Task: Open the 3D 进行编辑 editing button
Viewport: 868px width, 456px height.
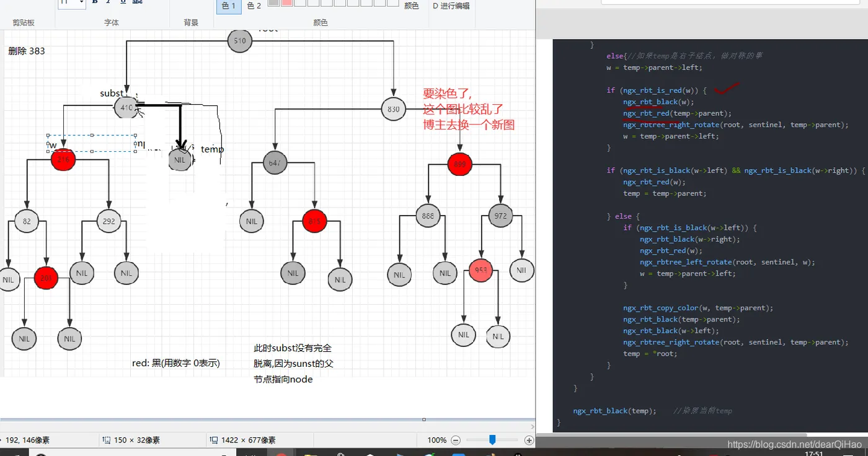Action: pos(451,6)
